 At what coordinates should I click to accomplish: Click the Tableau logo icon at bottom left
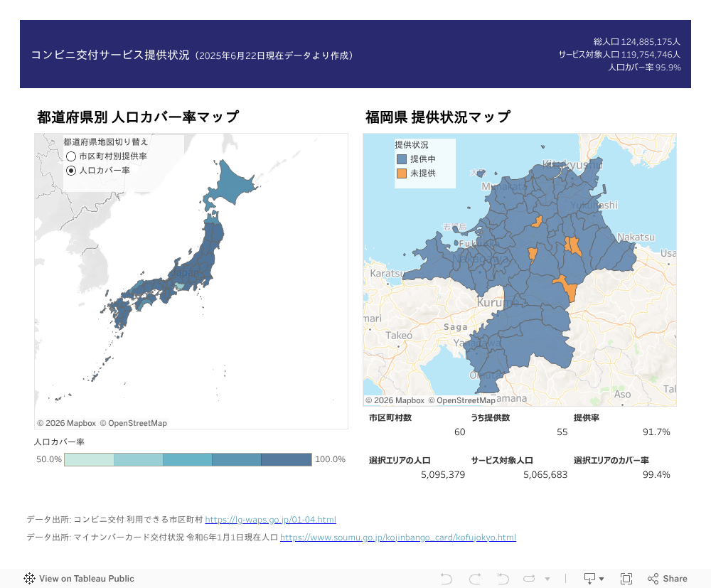tap(30, 579)
